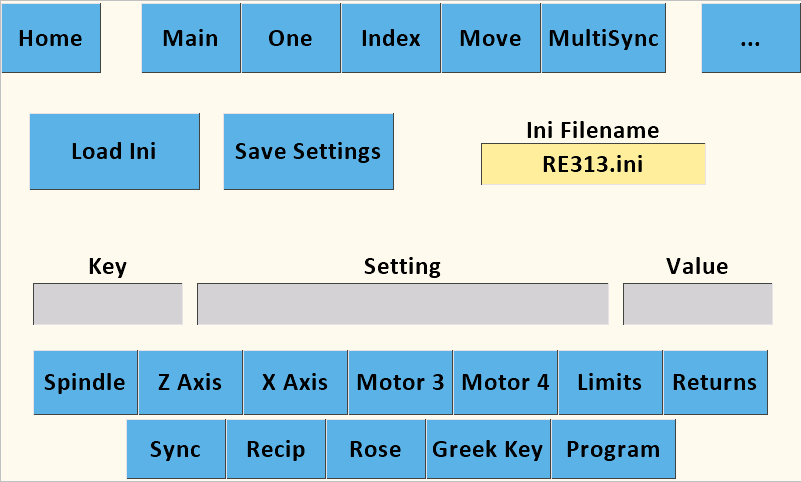View the Limits settings
The width and height of the screenshot is (801, 482).
coord(610,382)
